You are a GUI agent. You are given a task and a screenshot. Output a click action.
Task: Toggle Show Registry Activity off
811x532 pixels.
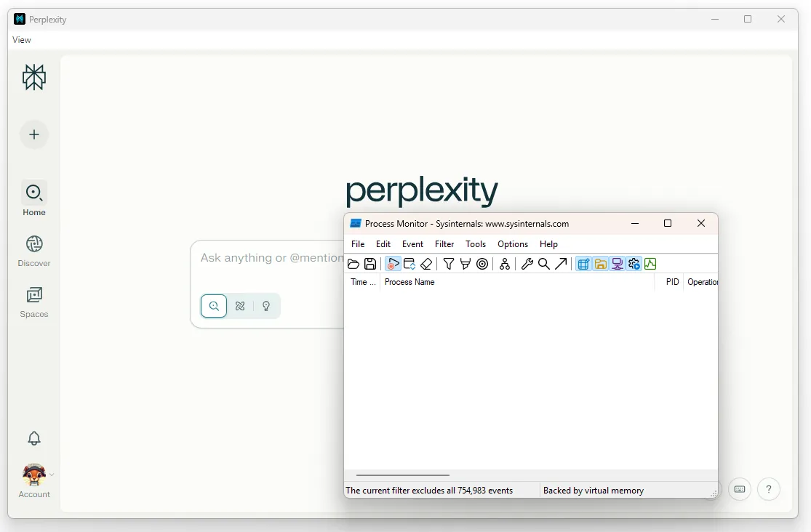(583, 264)
